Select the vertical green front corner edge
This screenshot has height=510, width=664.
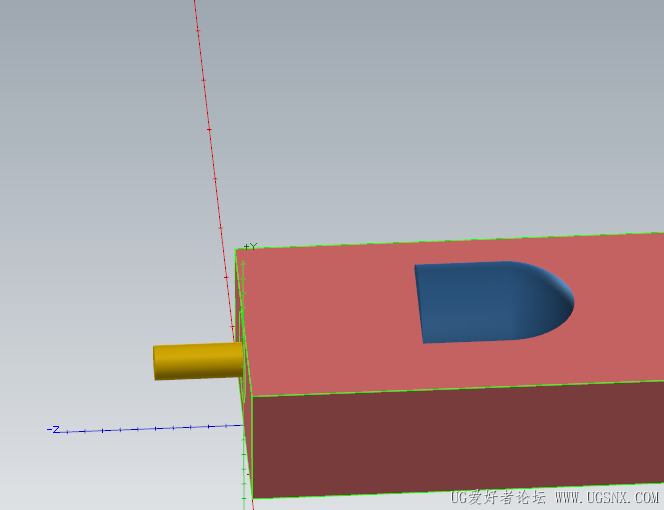pyautogui.click(x=252, y=447)
